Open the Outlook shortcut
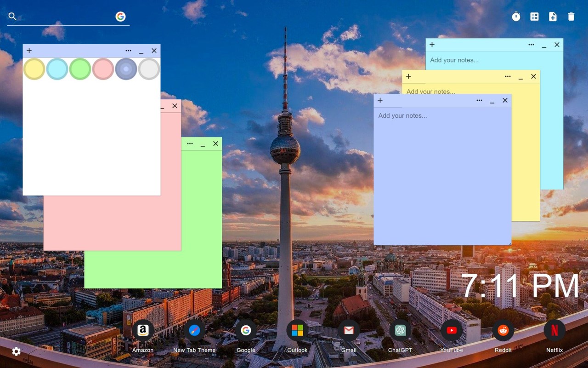Image resolution: width=588 pixels, height=368 pixels. click(x=297, y=330)
